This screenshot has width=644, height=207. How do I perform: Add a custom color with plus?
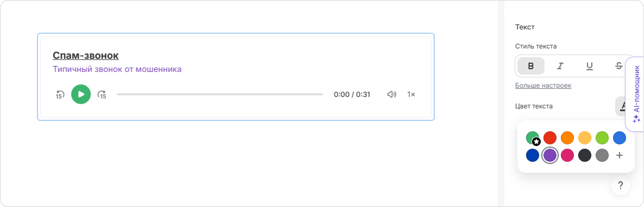[x=620, y=155]
